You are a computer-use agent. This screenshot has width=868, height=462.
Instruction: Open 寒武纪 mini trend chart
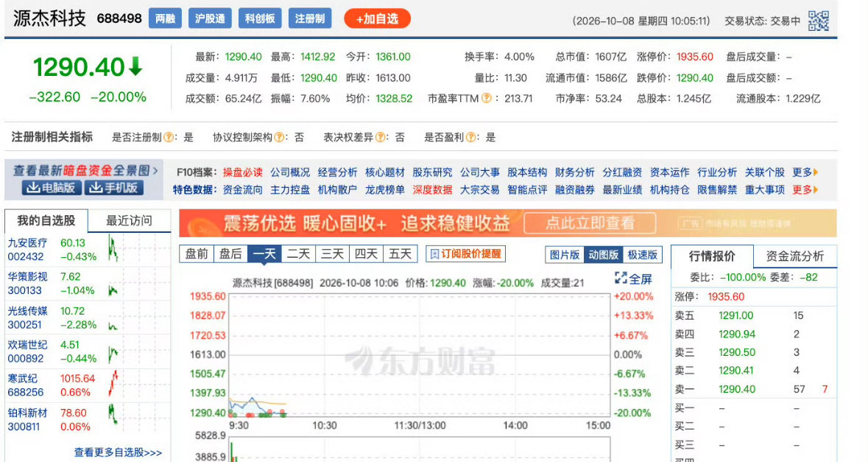click(x=113, y=385)
